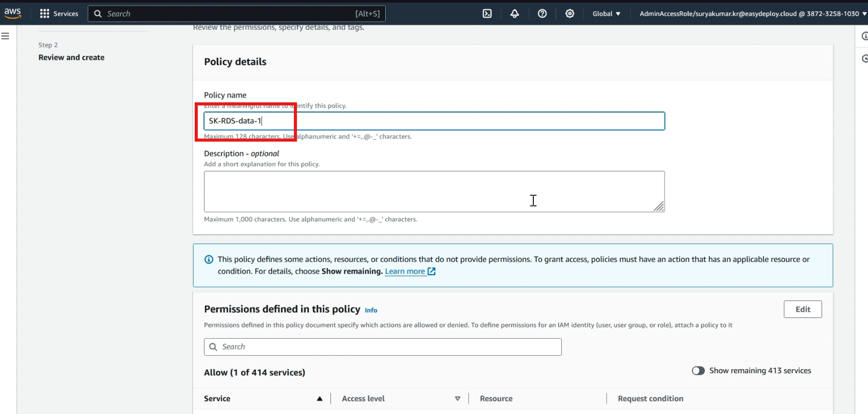Click the Edit permissions button
This screenshot has width=868, height=414.
(x=802, y=309)
